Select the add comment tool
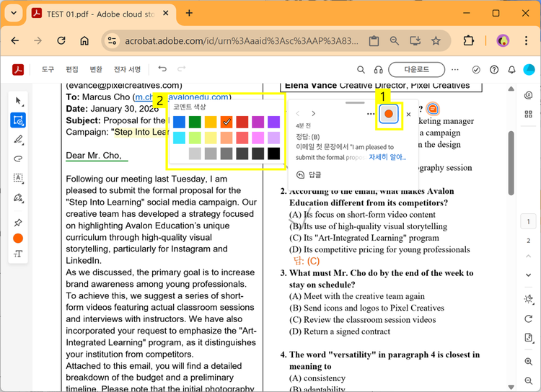This screenshot has height=392, width=541. (18, 120)
